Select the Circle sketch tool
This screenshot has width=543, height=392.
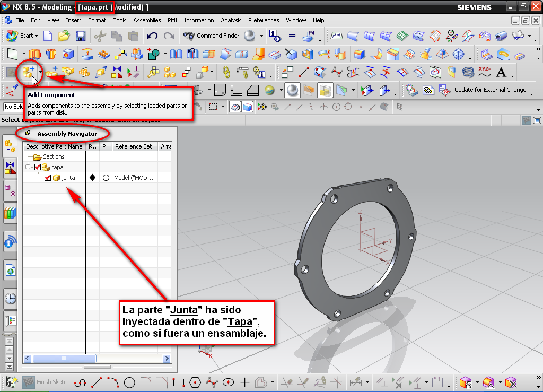point(129,382)
